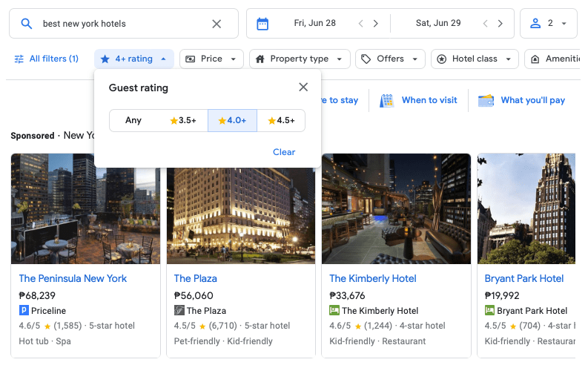Open The Peninsula New York link
The width and height of the screenshot is (588, 368).
click(x=73, y=279)
